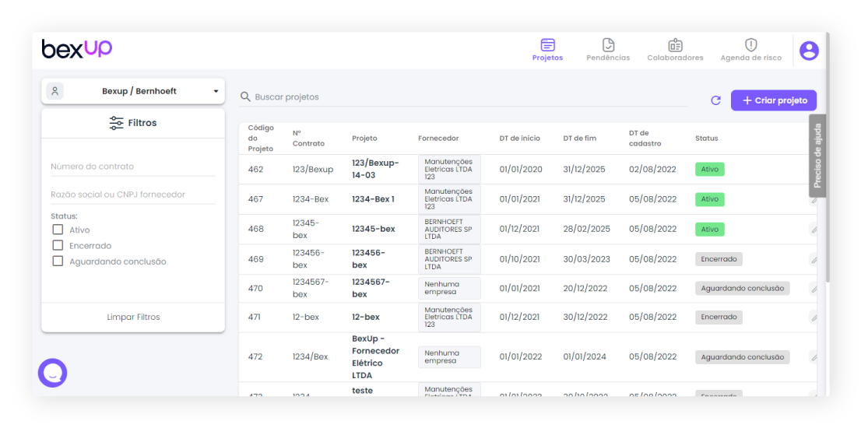Click the bexUp logo
Image resolution: width=868 pixels, height=435 pixels.
(77, 49)
